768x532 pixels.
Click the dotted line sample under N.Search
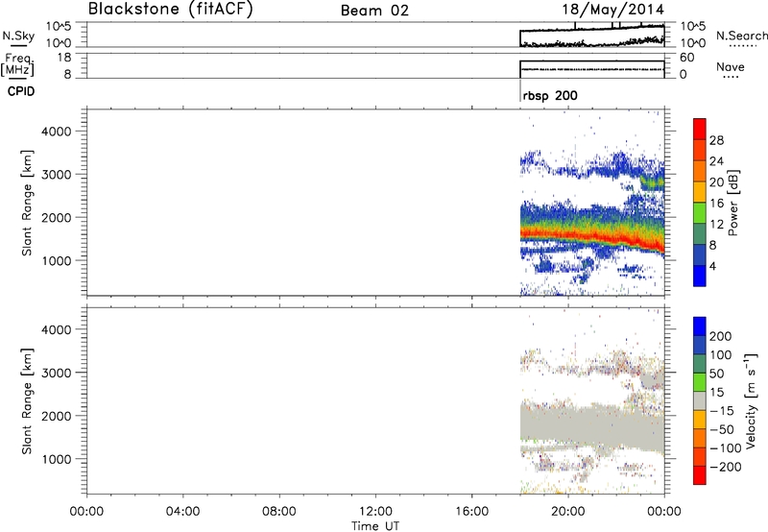[742, 45]
